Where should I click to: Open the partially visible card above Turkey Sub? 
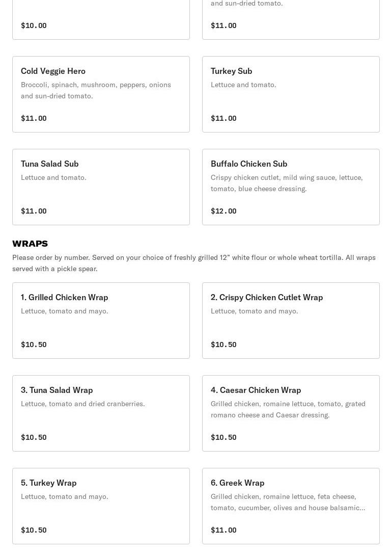291,20
